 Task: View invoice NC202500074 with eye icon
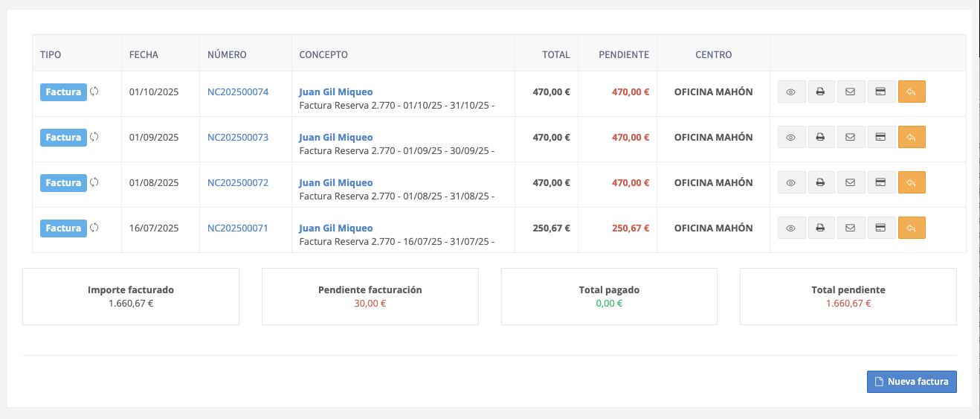click(x=791, y=92)
